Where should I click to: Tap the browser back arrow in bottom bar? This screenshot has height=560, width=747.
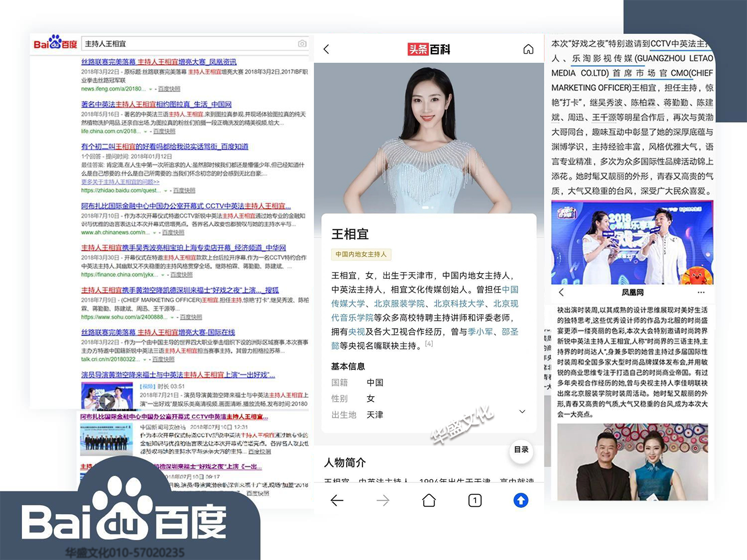pyautogui.click(x=337, y=500)
